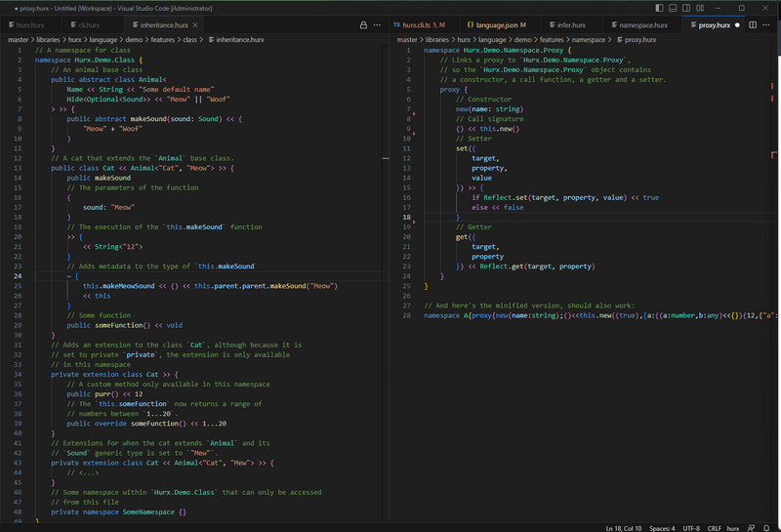Click the lock icon in left editor group

(363, 25)
